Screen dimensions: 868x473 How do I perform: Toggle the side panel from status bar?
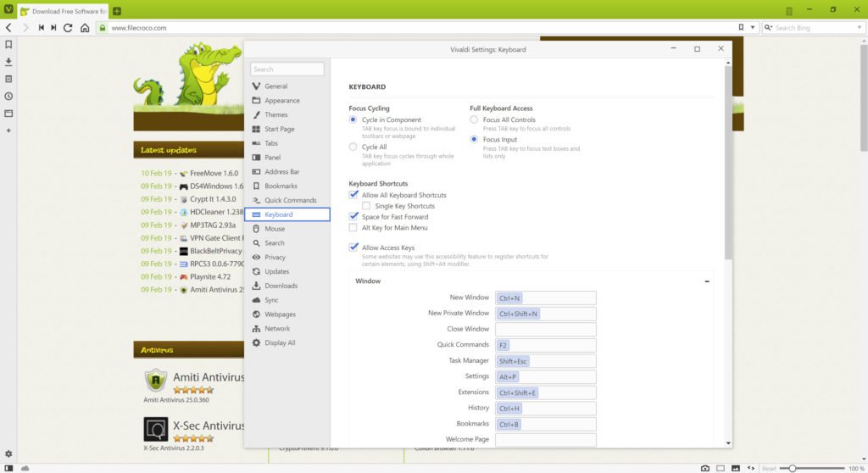click(x=8, y=468)
